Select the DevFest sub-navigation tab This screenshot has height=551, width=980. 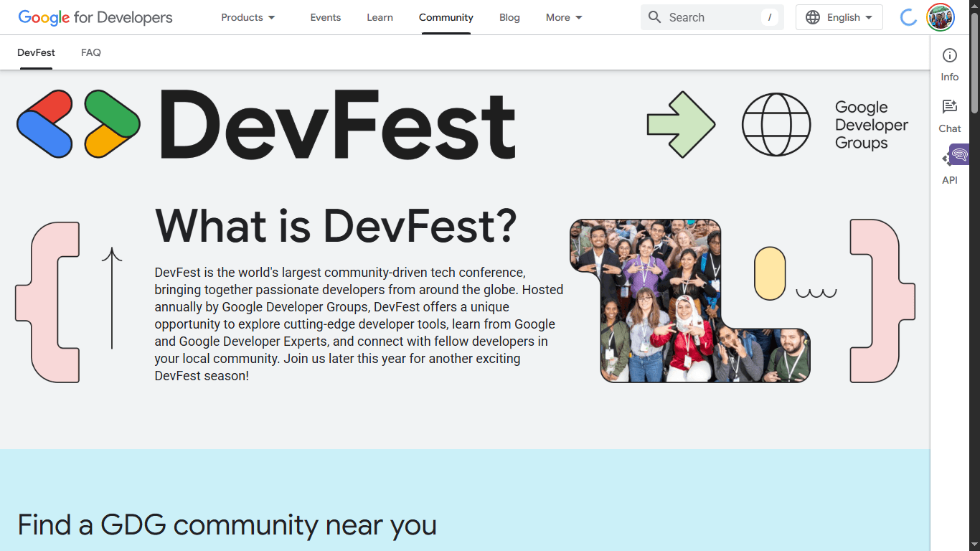36,52
